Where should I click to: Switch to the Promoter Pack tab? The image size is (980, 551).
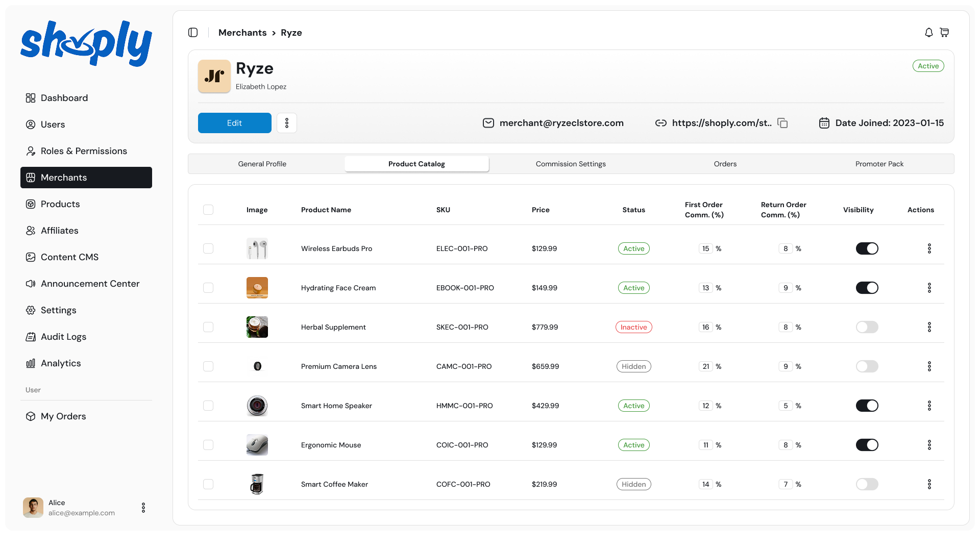click(879, 164)
